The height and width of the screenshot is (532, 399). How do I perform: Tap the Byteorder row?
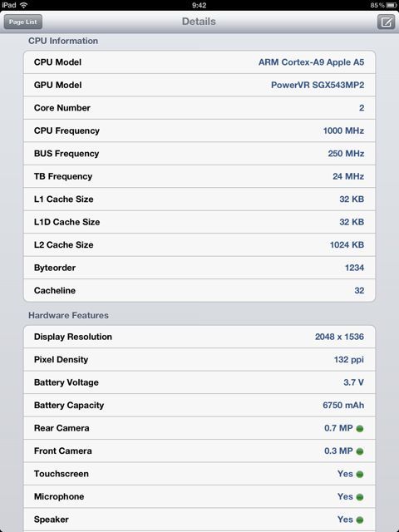click(x=199, y=268)
